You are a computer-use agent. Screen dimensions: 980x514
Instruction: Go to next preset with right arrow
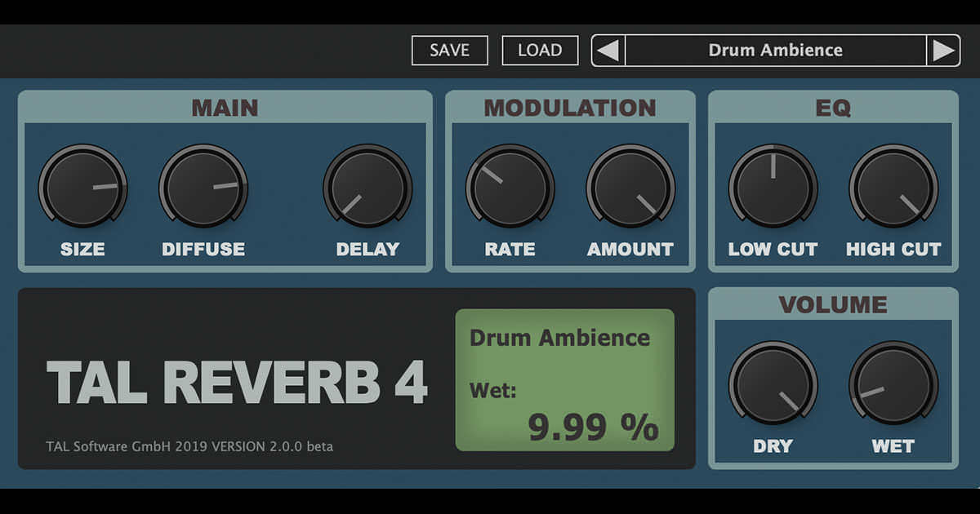pyautogui.click(x=943, y=51)
